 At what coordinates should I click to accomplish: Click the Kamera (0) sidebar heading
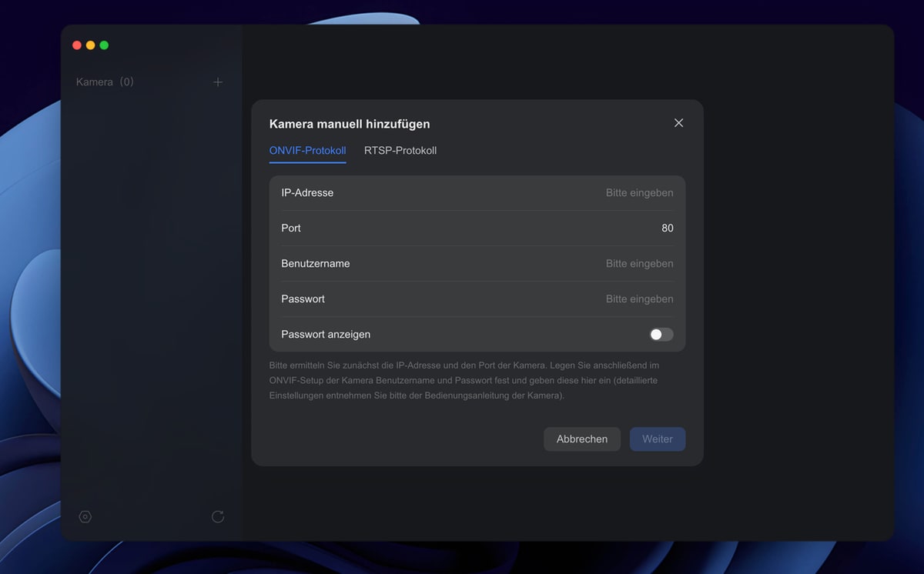tap(105, 82)
